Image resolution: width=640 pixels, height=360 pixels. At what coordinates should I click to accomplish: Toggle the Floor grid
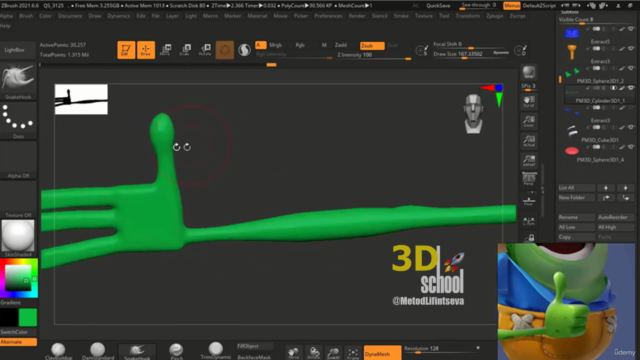tap(529, 201)
